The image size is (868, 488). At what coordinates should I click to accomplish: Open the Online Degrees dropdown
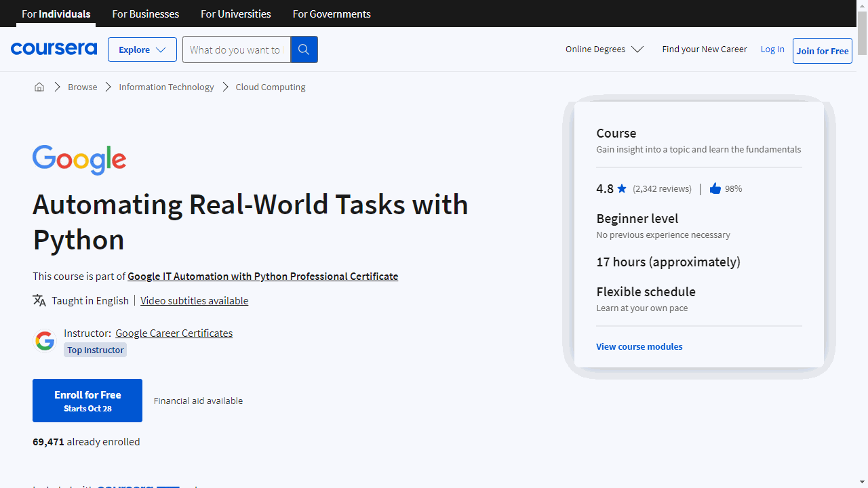[604, 49]
